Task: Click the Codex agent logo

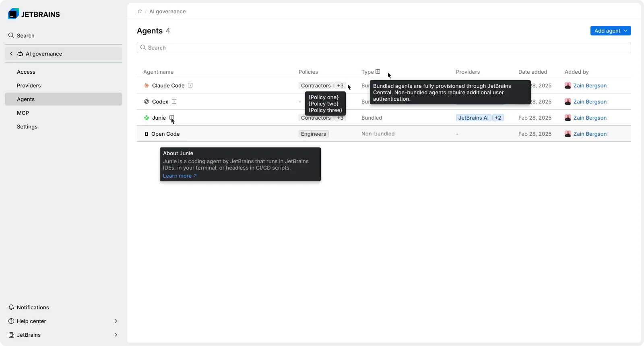Action: [x=147, y=102]
